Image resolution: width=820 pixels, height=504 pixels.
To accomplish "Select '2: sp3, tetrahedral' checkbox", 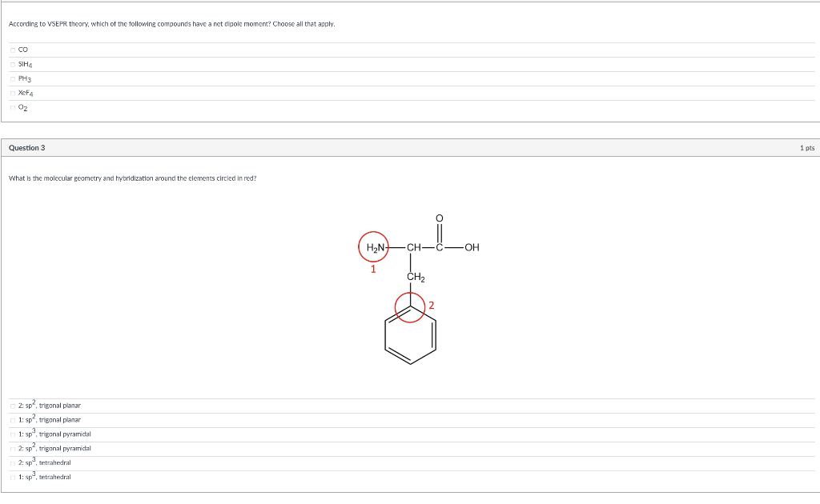I will [x=13, y=463].
